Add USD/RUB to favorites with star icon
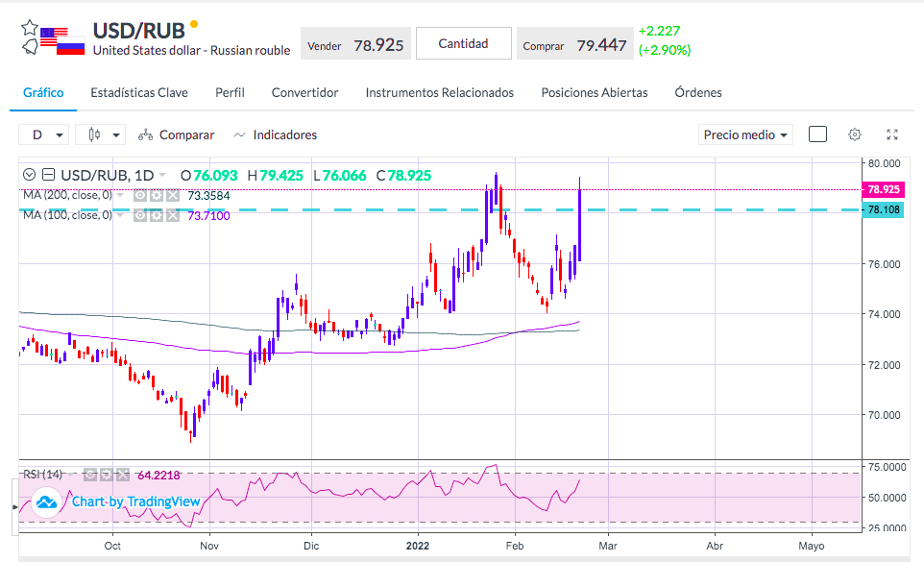 pos(30,27)
